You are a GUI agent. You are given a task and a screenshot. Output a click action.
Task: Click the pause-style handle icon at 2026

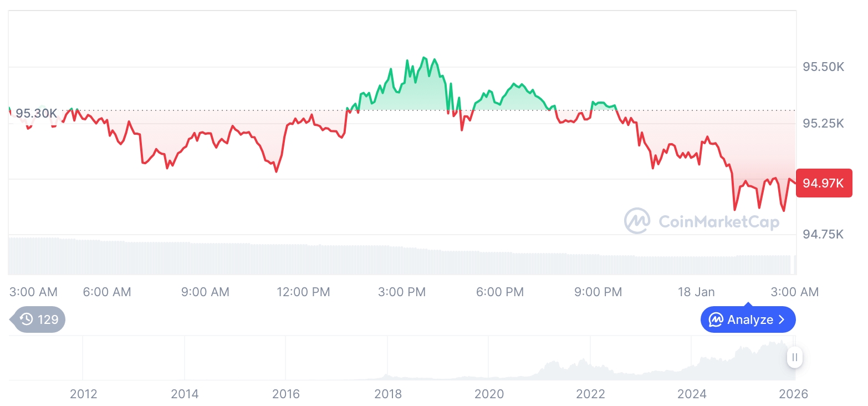point(795,357)
